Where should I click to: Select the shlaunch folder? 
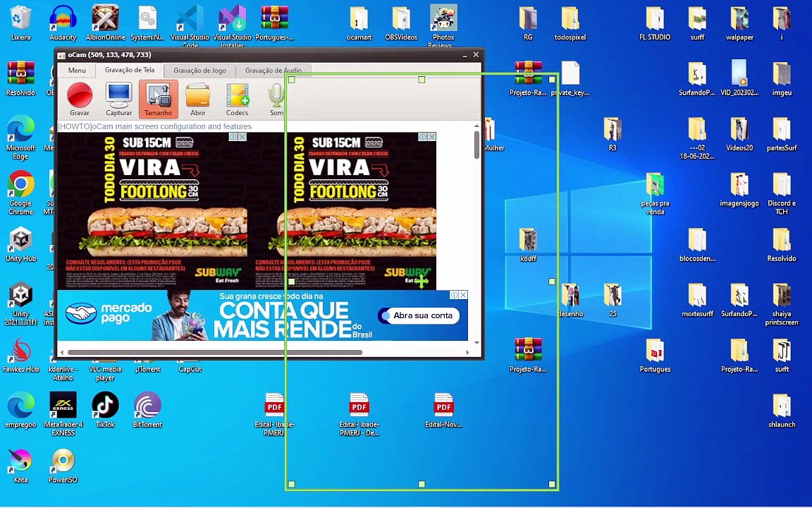(782, 410)
